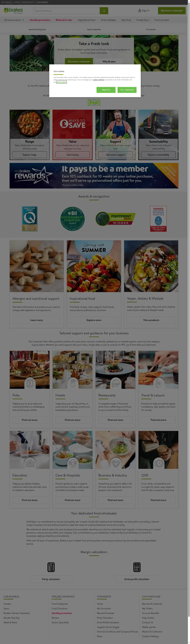Click the green search magnifier icon

tap(104, 11)
